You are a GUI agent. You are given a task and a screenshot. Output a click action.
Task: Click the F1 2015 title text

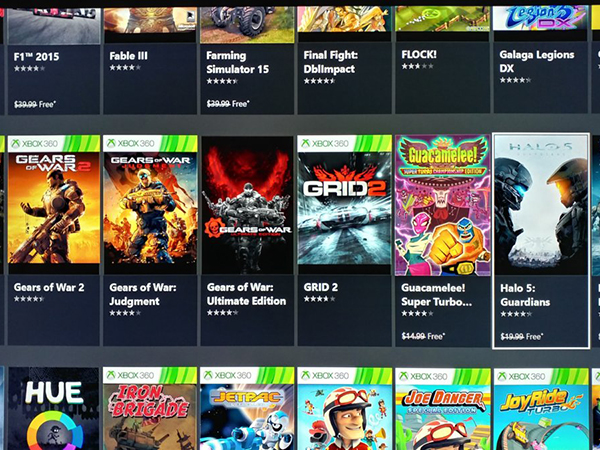36,57
